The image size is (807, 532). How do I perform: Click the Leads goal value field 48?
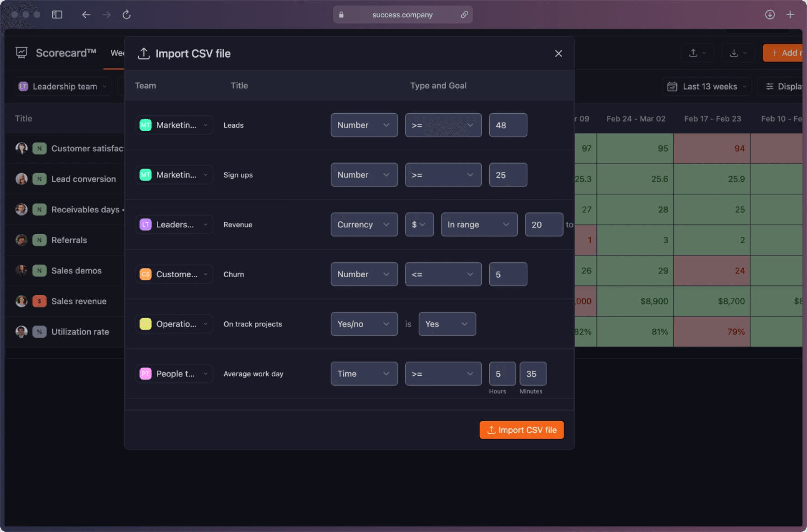[508, 125]
